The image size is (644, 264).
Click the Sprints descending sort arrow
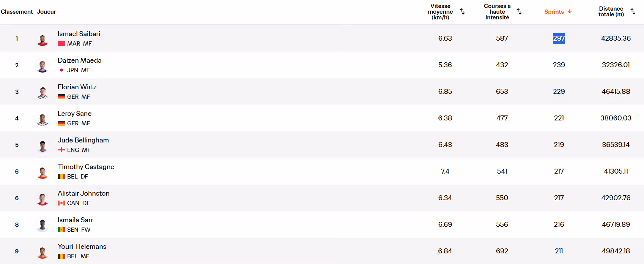[x=570, y=11]
